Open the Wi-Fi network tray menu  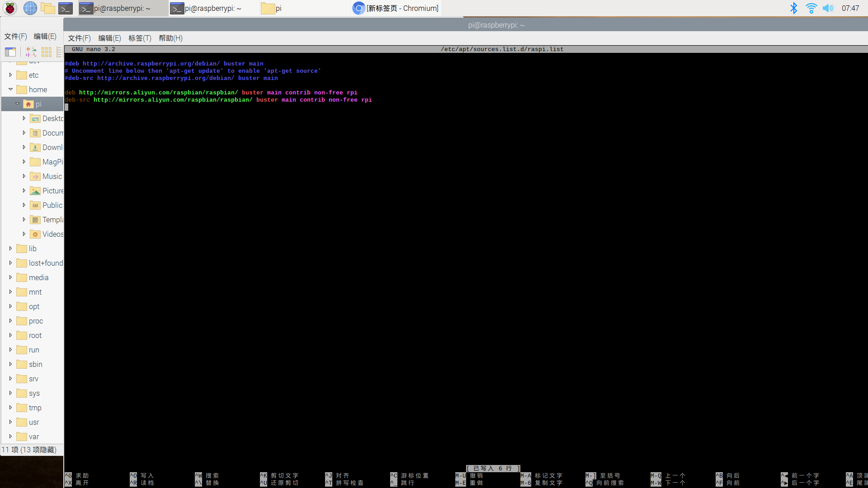[x=811, y=8]
